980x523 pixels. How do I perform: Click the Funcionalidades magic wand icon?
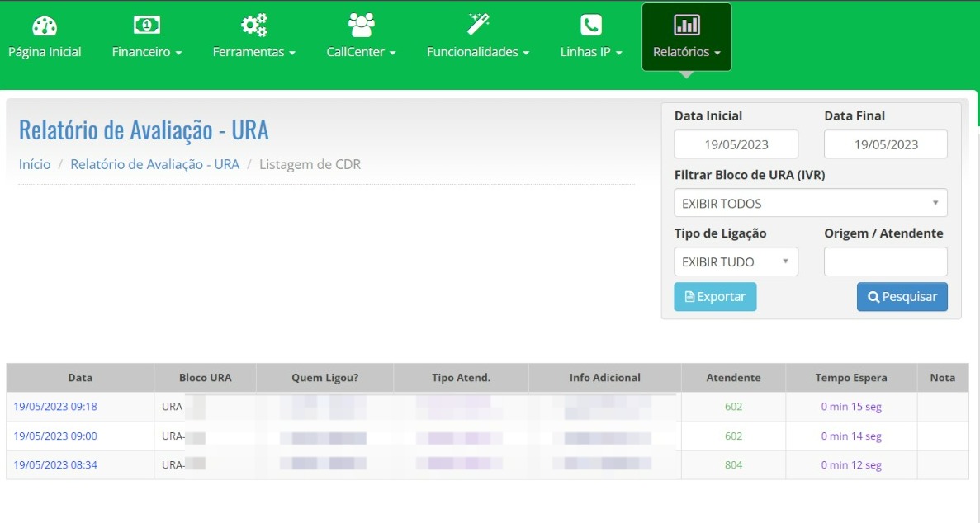[x=478, y=25]
